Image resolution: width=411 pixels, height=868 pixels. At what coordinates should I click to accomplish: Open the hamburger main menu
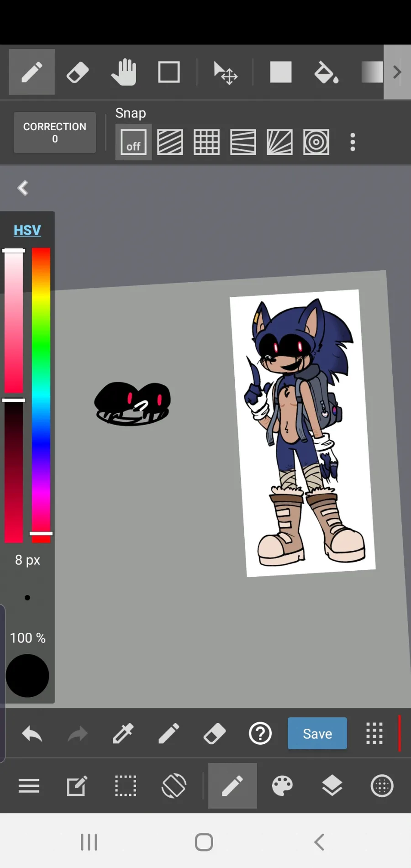pos(29,786)
